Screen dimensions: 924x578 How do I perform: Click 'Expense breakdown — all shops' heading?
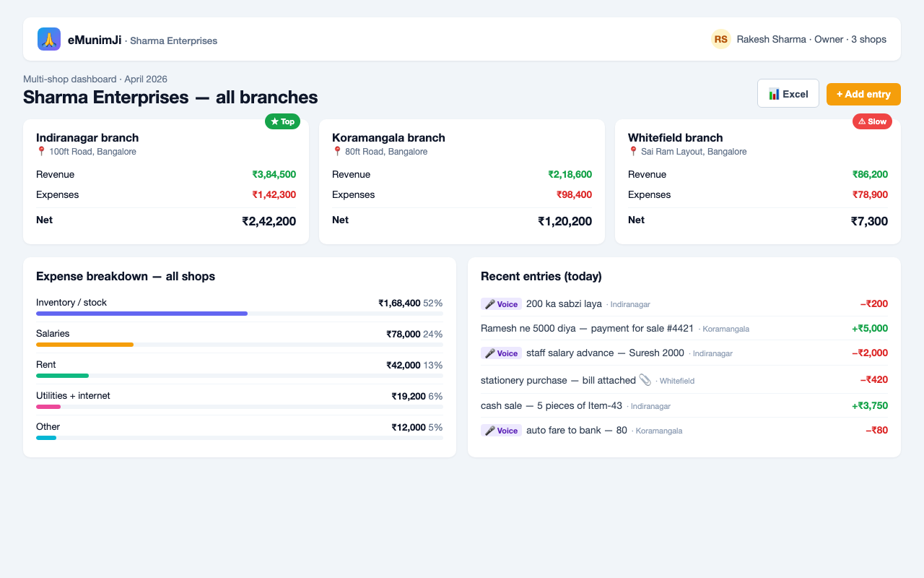click(x=126, y=277)
